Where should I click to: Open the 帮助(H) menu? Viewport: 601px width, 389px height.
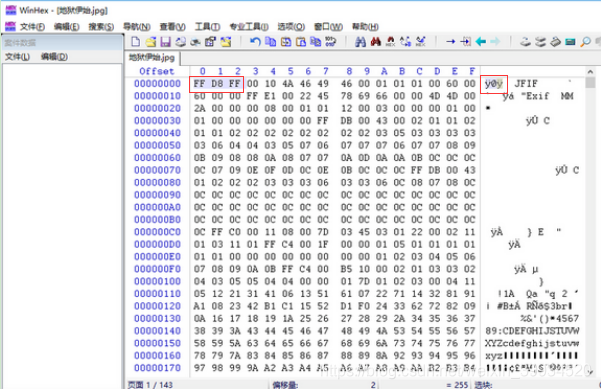tap(365, 26)
